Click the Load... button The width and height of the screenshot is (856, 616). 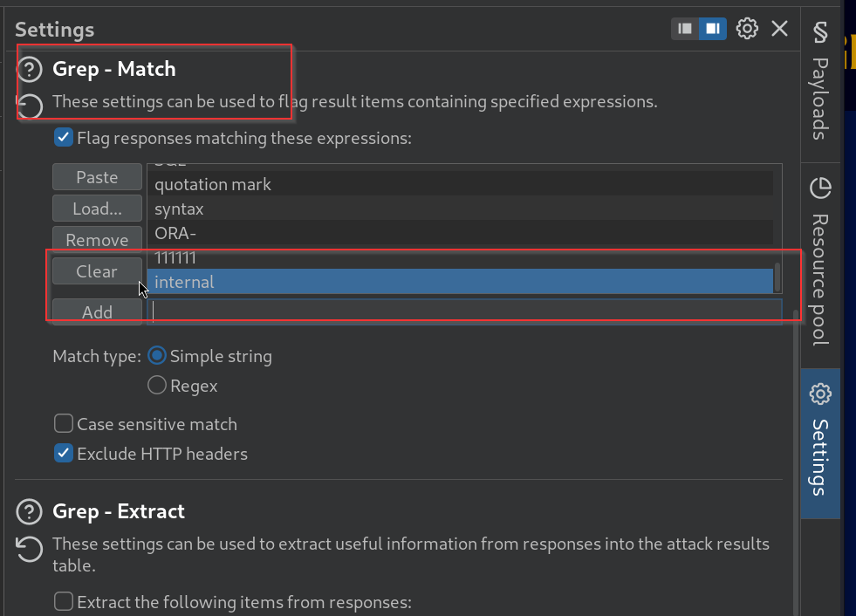97,209
